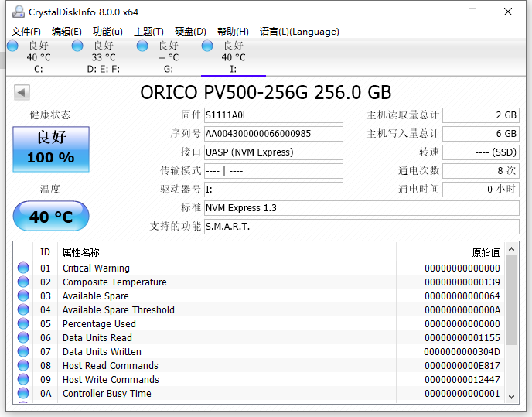532x417 pixels.
Task: Click status orb for Composite Temperature row
Action: 23,282
